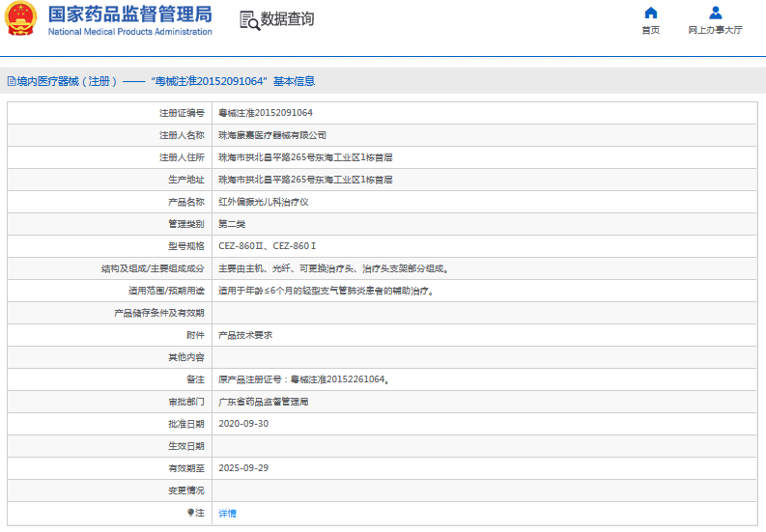This screenshot has width=766, height=532.
Task: Click approval date 2020-09-30
Action: click(243, 424)
